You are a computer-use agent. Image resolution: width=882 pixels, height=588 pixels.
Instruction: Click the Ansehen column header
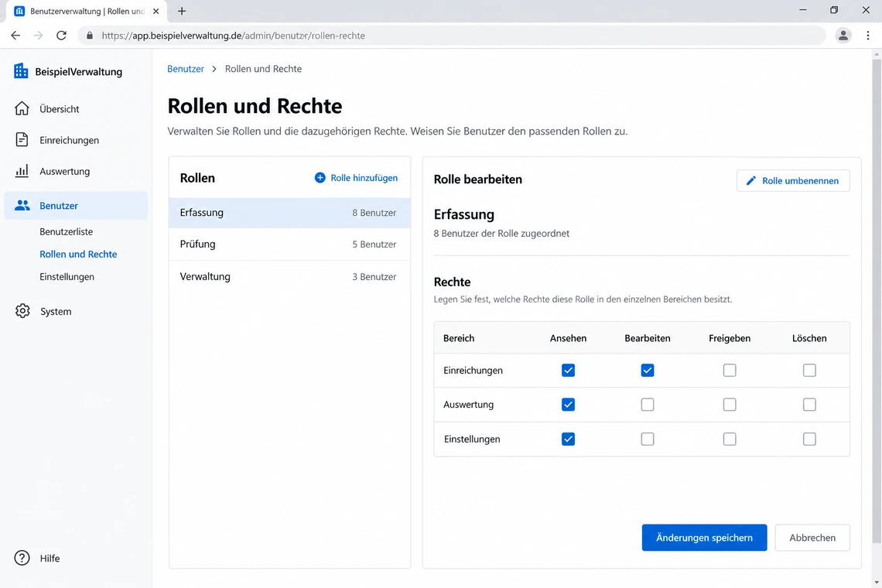point(568,338)
